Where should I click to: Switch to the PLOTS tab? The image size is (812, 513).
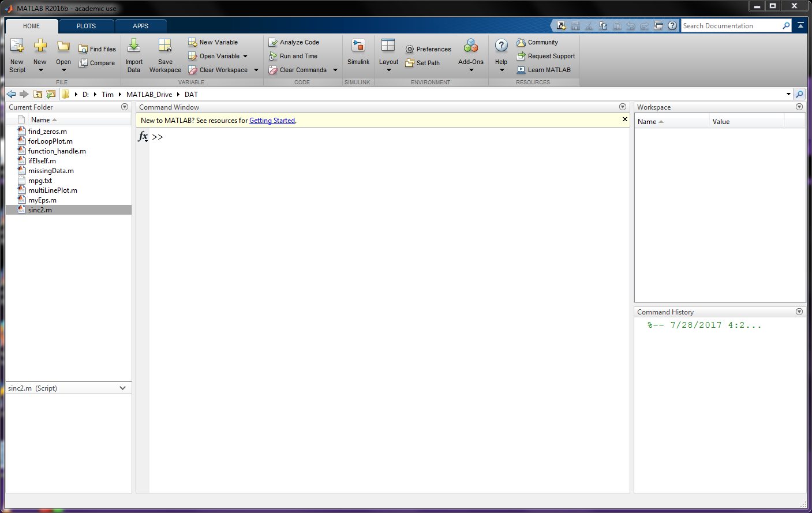point(86,26)
